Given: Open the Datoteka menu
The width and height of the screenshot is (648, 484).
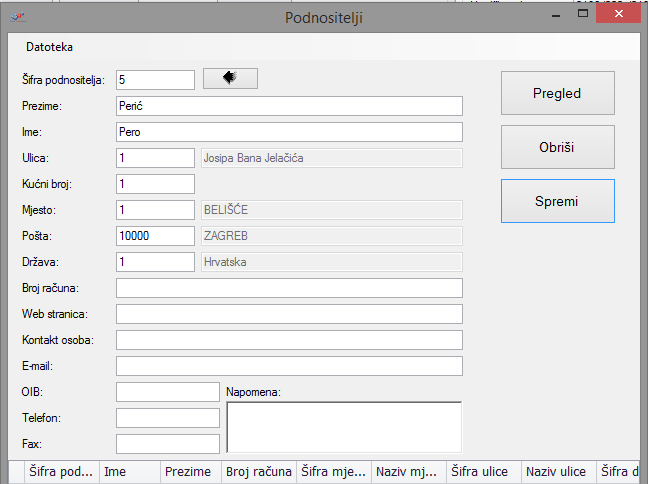Looking at the screenshot, I should [x=49, y=47].
